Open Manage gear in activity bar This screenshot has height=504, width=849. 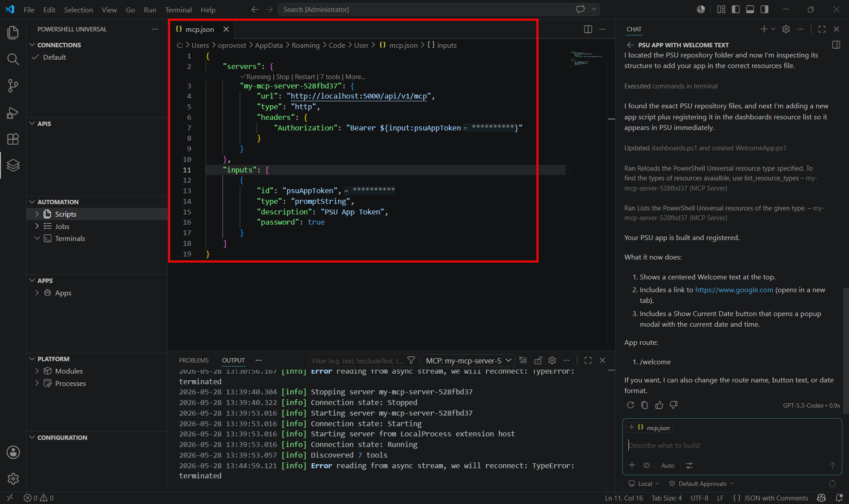(x=13, y=479)
